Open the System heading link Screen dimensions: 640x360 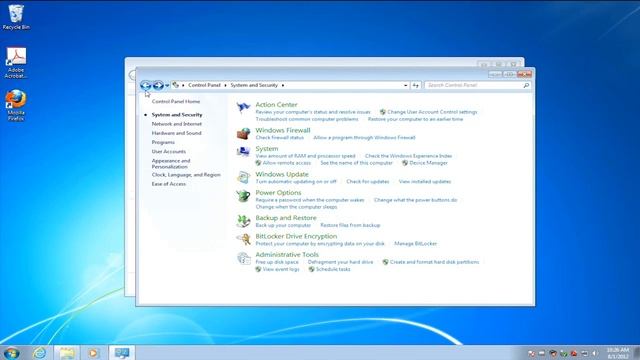click(267, 149)
